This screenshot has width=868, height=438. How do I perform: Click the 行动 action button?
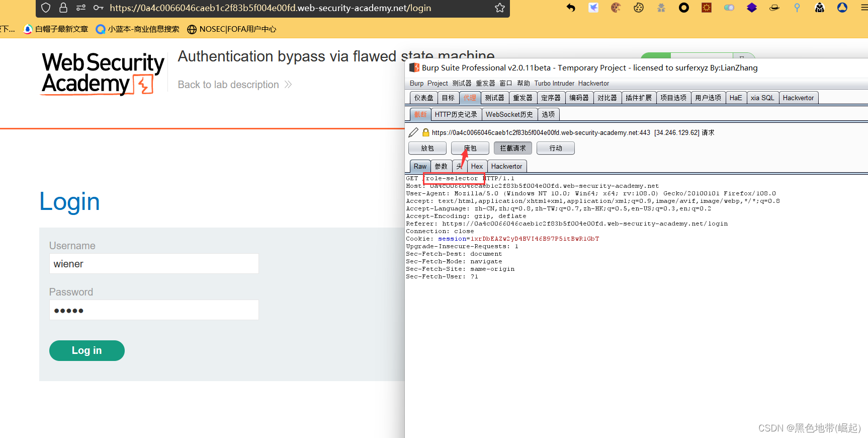556,148
